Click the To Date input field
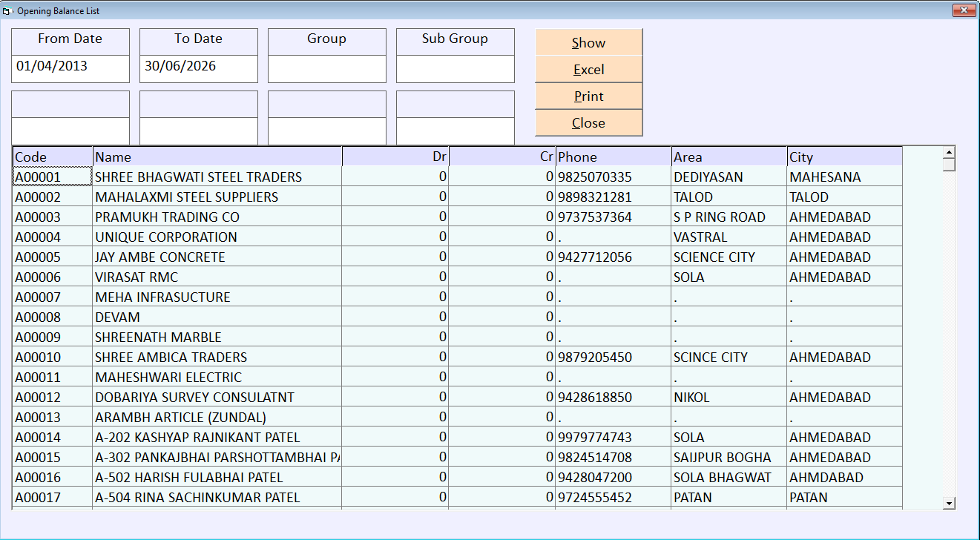 (199, 68)
